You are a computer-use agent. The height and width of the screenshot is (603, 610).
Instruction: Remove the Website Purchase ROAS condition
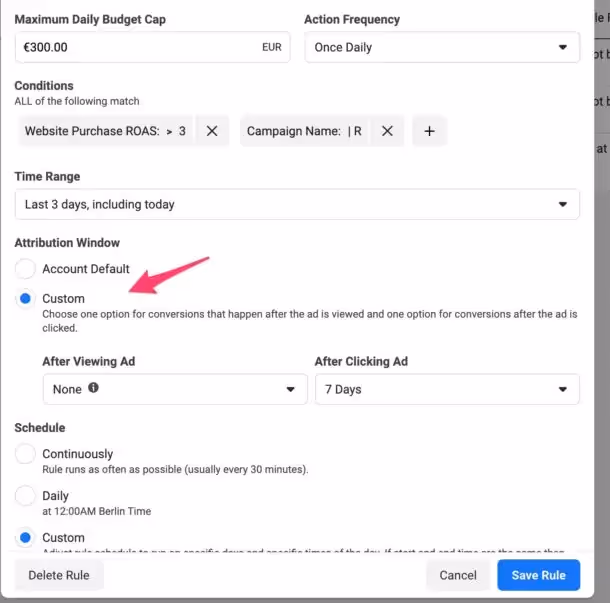[212, 131]
